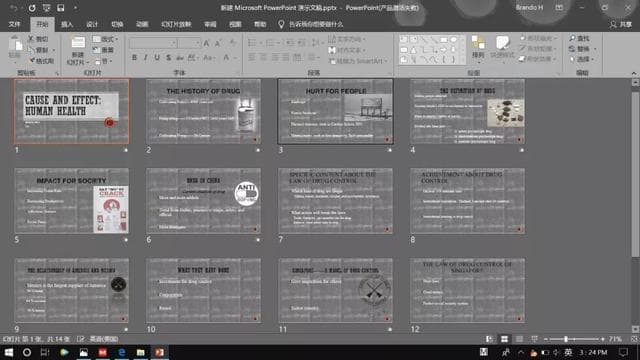Click the Reset (重置) button
Viewport: 640px width, 360px height.
104,50
